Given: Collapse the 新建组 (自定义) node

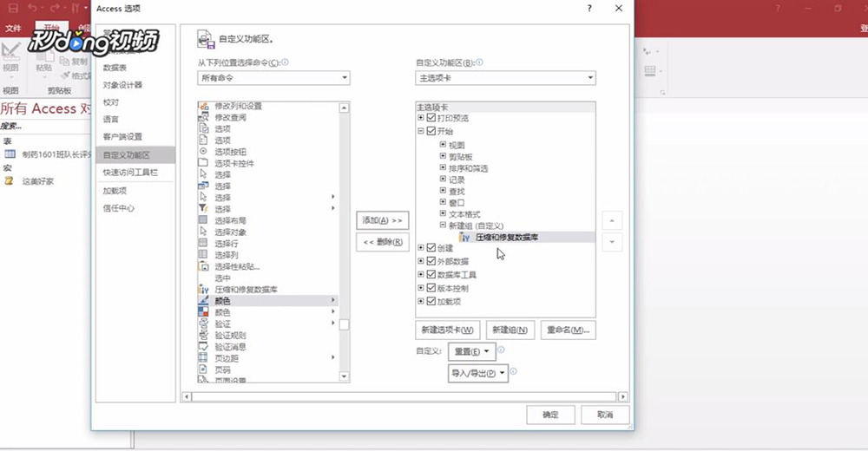Looking at the screenshot, I should pos(443,225).
